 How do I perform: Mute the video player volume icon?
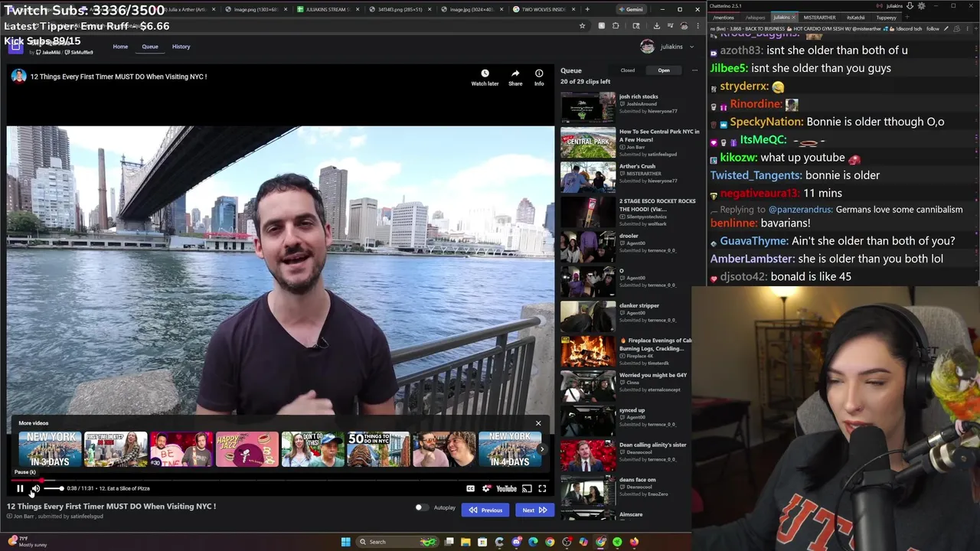pos(35,488)
